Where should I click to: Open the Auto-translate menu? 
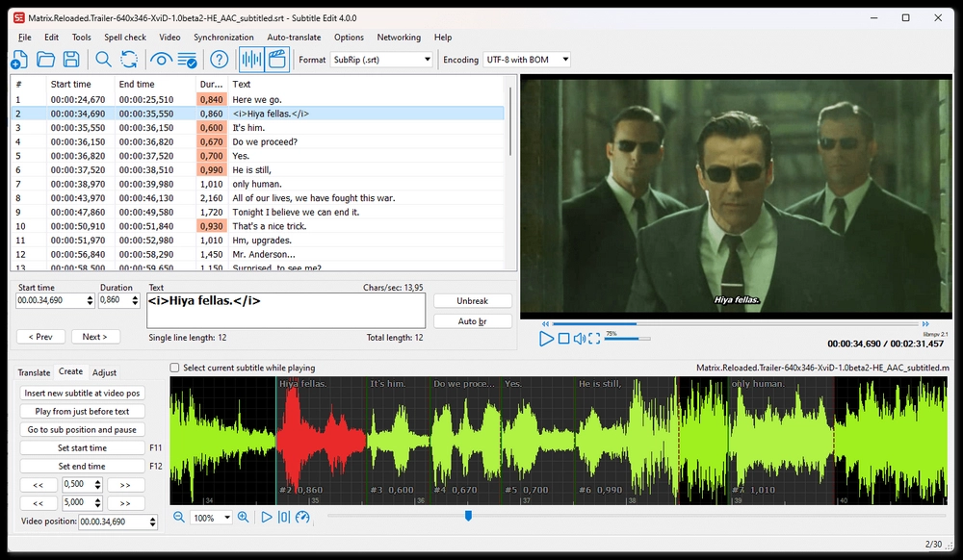pyautogui.click(x=294, y=38)
